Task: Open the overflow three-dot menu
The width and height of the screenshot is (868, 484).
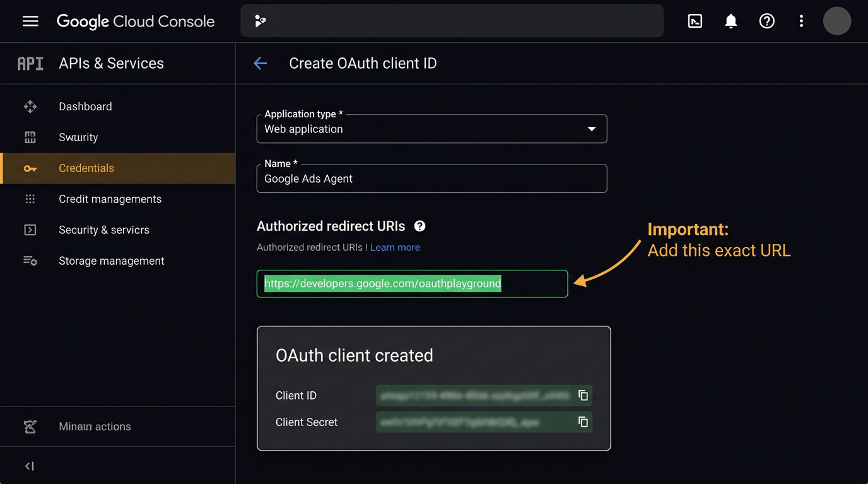Action: coord(801,21)
